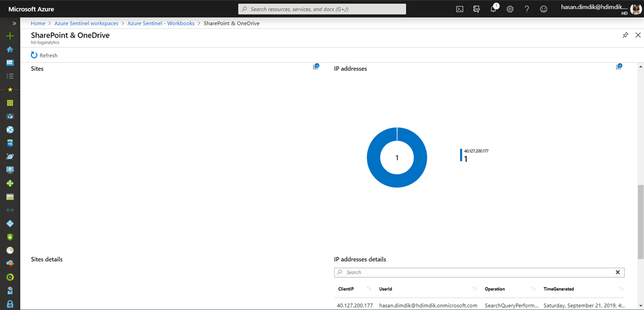The height and width of the screenshot is (310, 644).
Task: Open the Feedback smiley icon
Action: (544, 9)
